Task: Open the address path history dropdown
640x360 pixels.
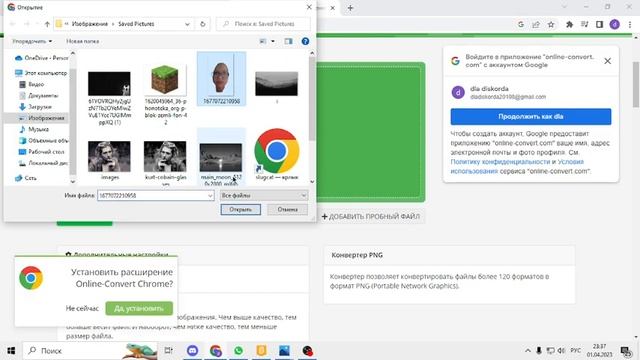Action: click(187, 24)
